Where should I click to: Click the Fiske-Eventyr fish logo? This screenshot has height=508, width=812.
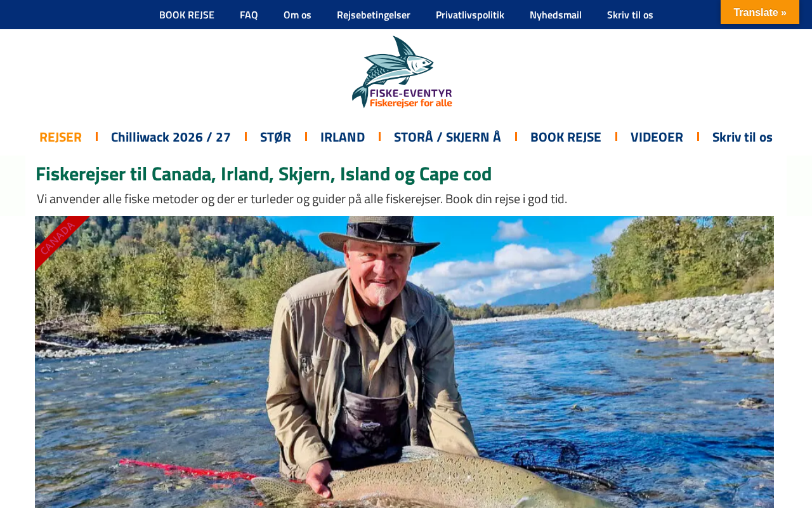(x=402, y=72)
